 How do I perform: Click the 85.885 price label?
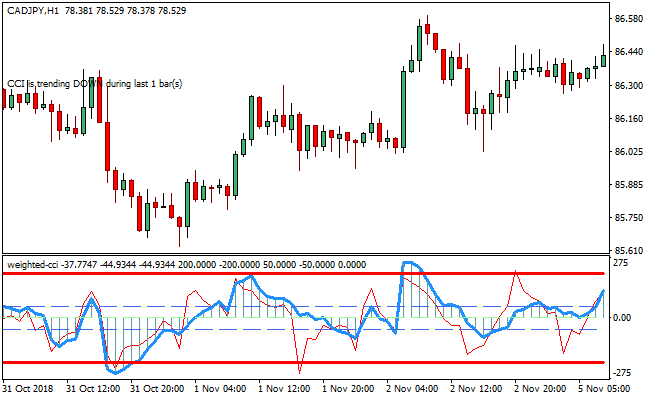pos(629,184)
